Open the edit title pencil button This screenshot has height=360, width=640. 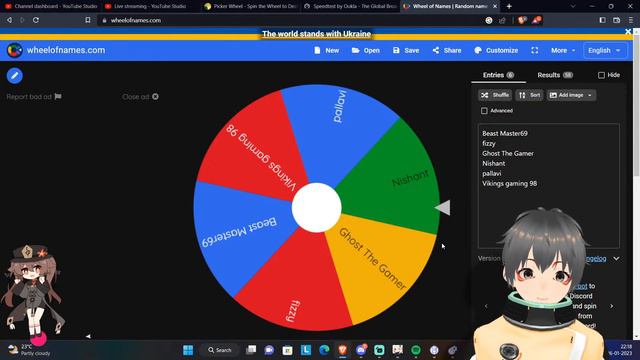[x=15, y=76]
